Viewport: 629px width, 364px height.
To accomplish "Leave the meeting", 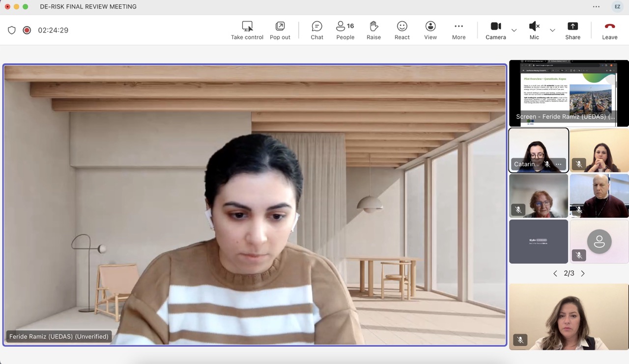I will [x=609, y=30].
